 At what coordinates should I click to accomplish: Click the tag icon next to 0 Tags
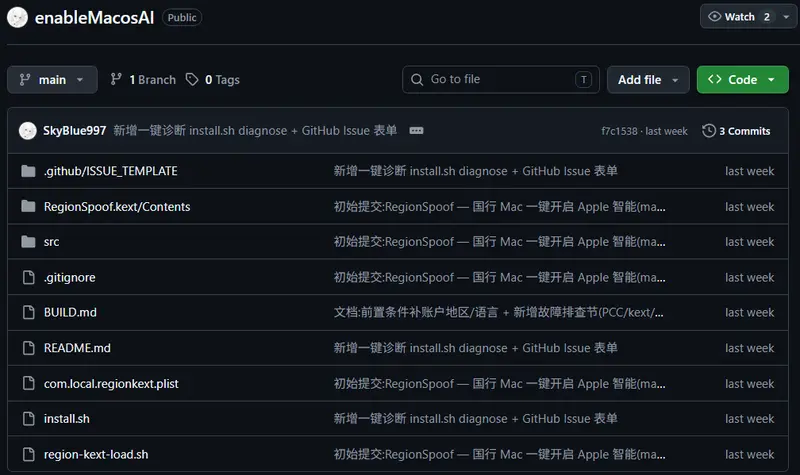(192, 80)
